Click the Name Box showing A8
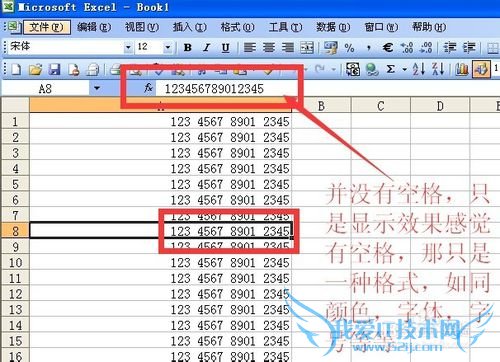 coord(45,89)
